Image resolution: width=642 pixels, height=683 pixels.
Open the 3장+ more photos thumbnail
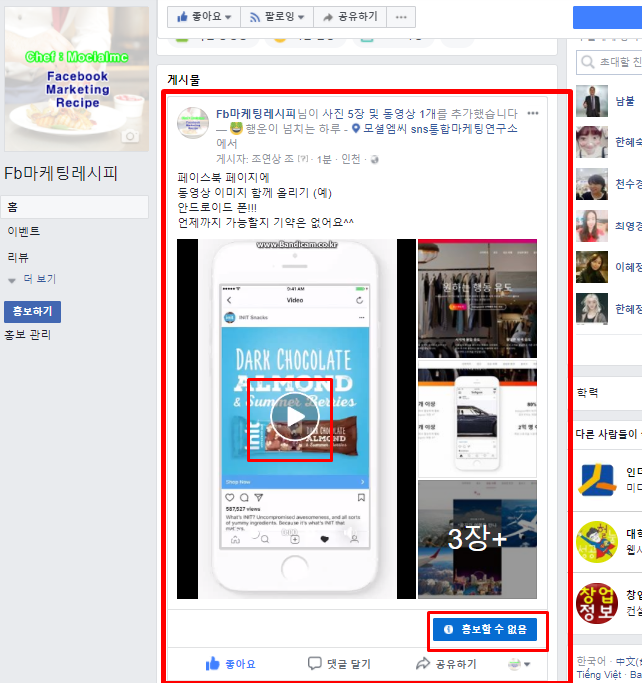[477, 539]
